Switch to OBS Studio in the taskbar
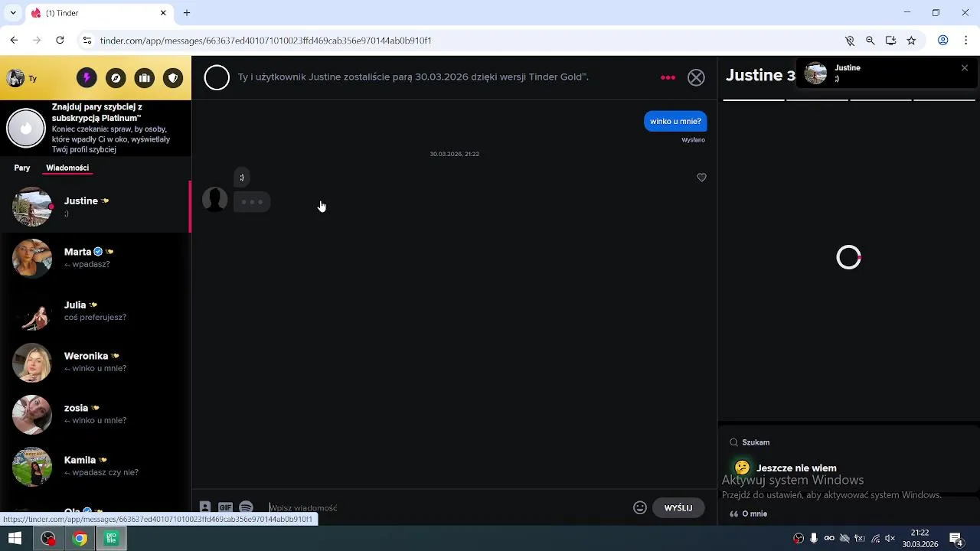The image size is (980, 551). [48, 539]
